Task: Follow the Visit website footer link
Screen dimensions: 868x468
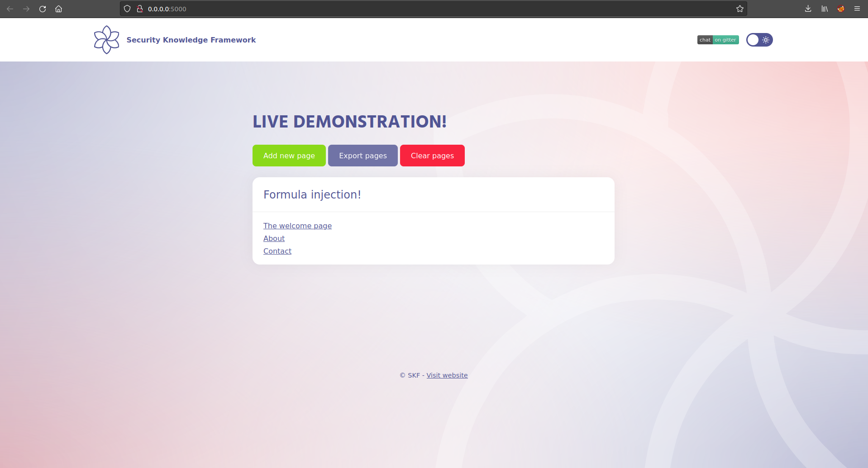Action: pos(447,375)
